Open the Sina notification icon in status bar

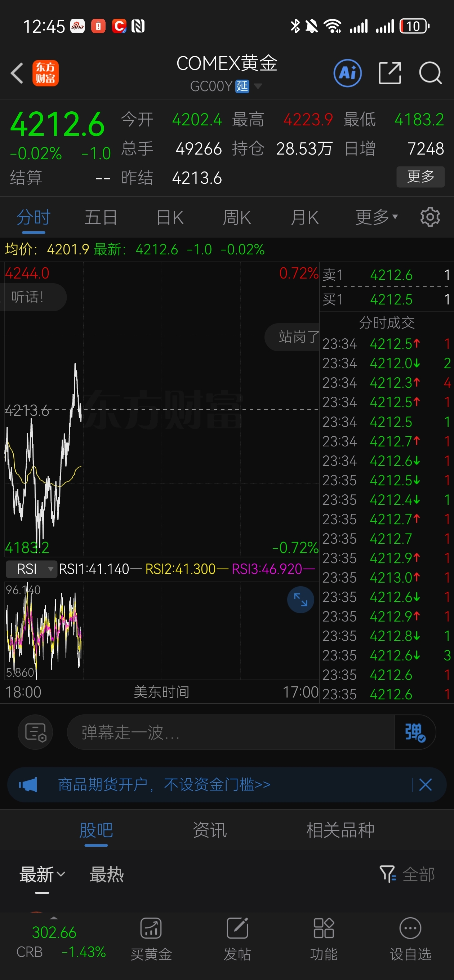(77, 26)
